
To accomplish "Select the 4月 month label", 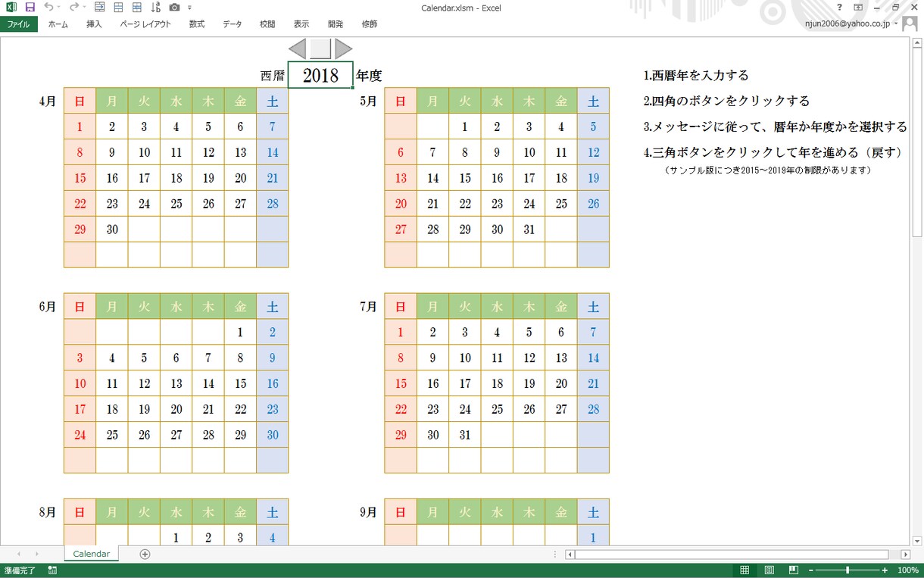I will tap(48, 101).
